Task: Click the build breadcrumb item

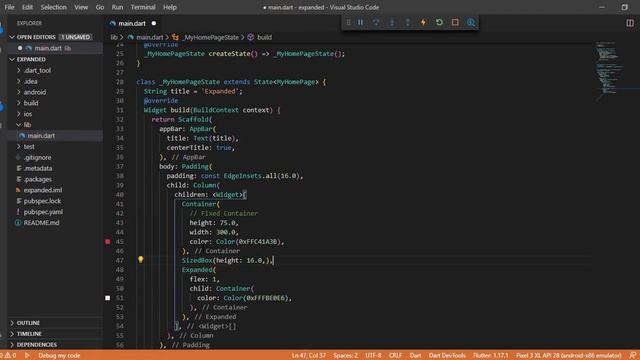Action: [x=260, y=37]
